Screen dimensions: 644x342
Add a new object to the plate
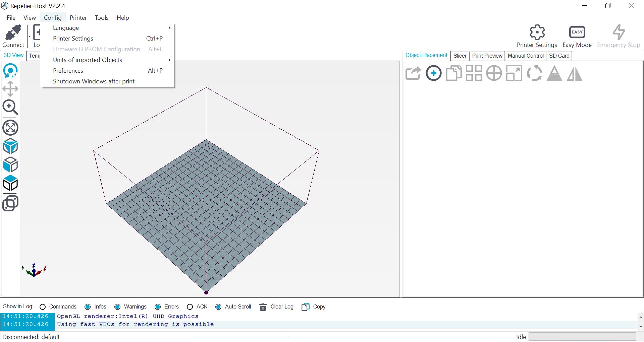(x=434, y=73)
